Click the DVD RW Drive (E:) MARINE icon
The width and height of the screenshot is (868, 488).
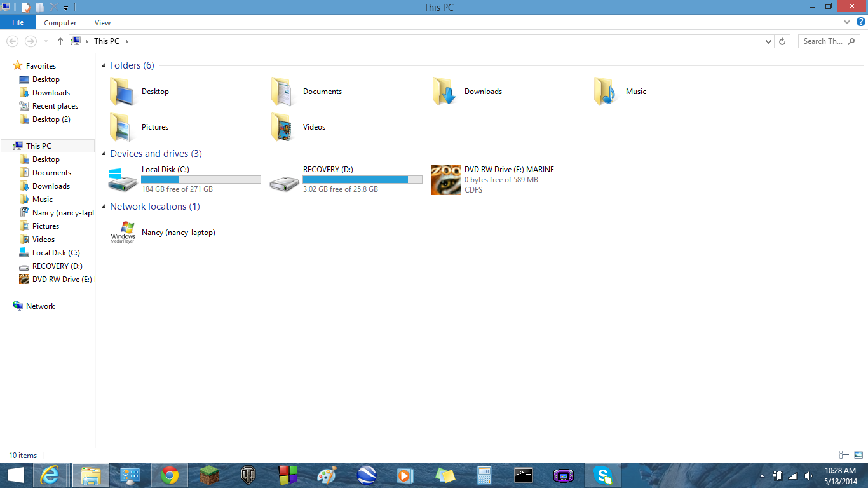[445, 180]
